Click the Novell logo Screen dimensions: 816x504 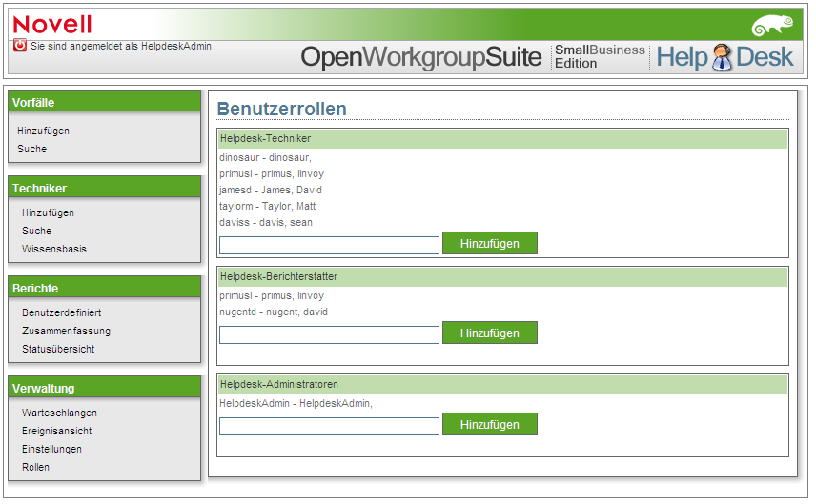[x=52, y=25]
